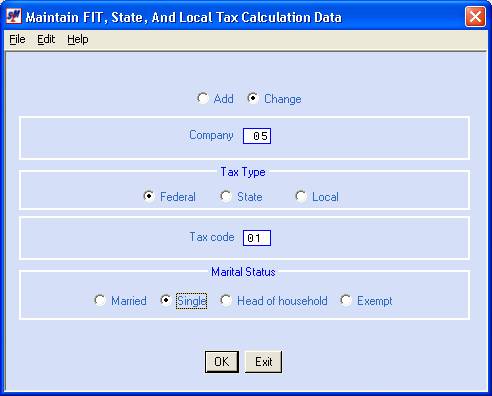Click the Change option text label
492x396 pixels.
[283, 99]
